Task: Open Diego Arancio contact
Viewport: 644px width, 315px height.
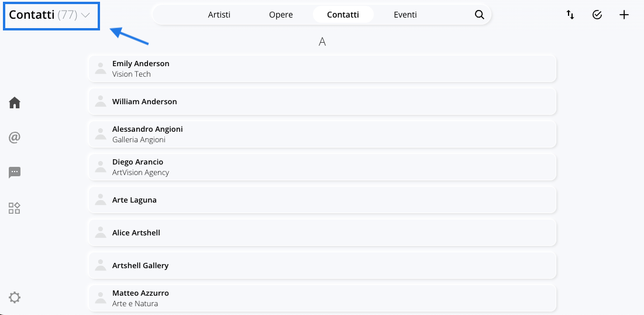Action: 322,167
